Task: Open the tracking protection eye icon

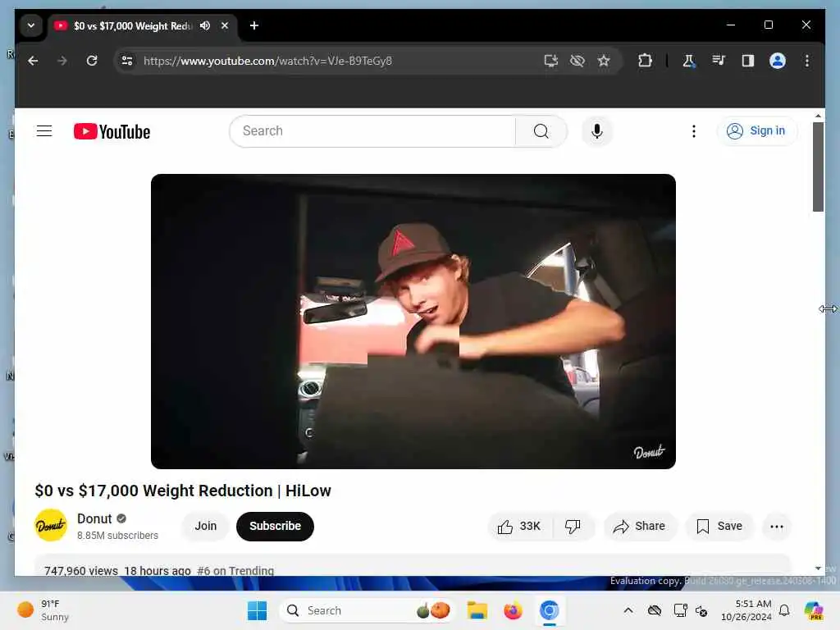Action: point(577,61)
